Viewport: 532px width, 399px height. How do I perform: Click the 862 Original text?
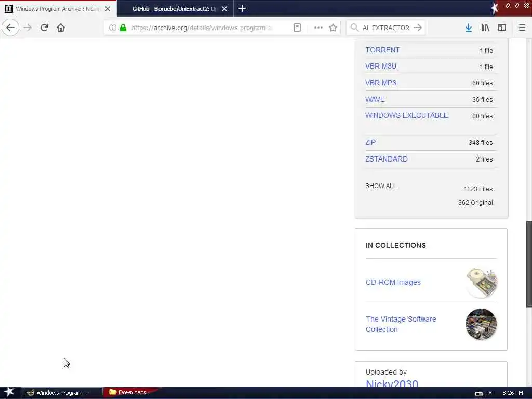point(475,203)
